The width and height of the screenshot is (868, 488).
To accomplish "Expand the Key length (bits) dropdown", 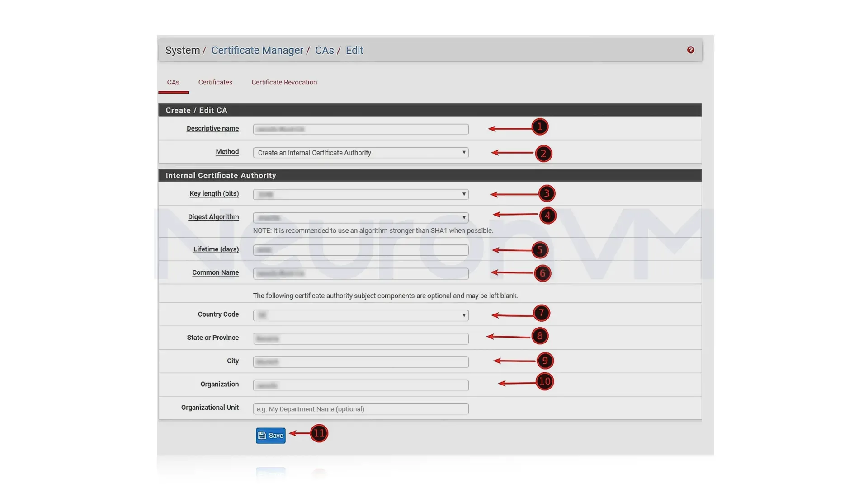I will (x=361, y=194).
